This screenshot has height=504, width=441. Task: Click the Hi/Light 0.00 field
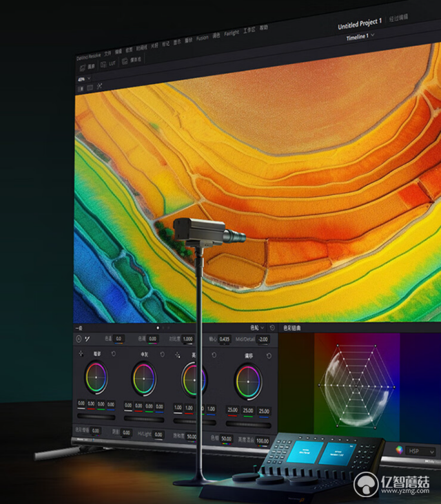(158, 434)
